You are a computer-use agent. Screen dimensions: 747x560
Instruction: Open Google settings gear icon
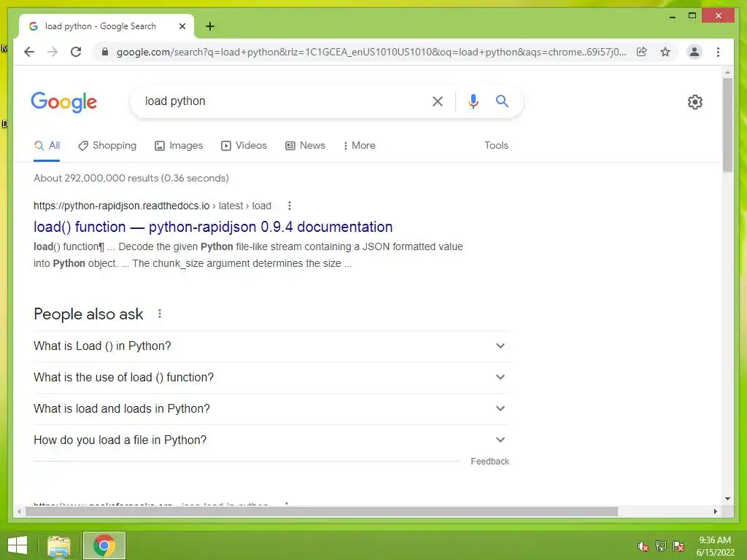point(695,102)
